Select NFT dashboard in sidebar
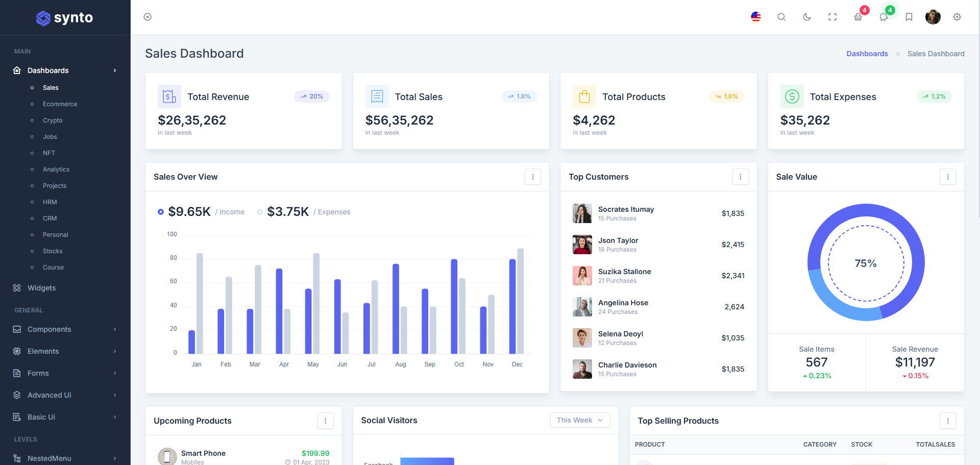The height and width of the screenshot is (465, 980). [48, 153]
